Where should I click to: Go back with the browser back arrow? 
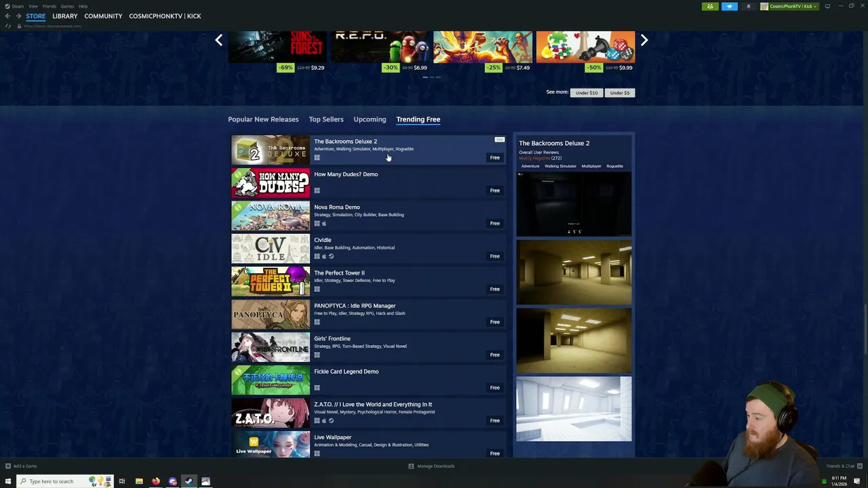click(x=8, y=16)
